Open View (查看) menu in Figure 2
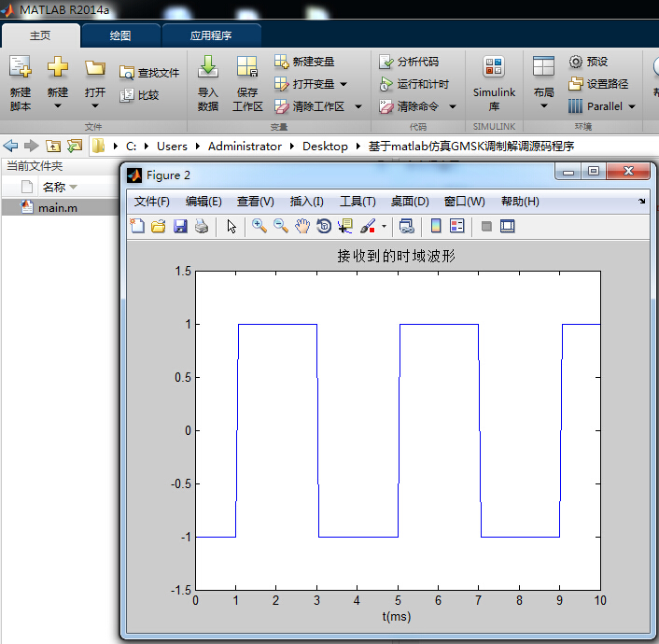Image resolution: width=659 pixels, height=644 pixels. 255,202
